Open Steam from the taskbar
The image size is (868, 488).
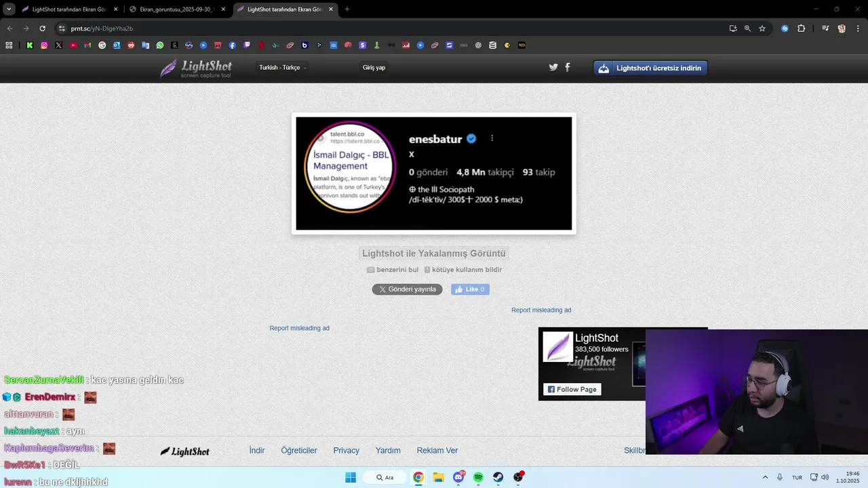498,477
